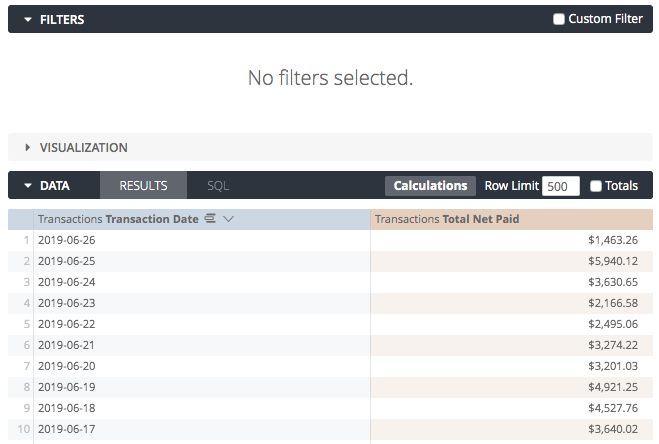Switch to the Results tab
This screenshot has width=659, height=444.
pos(143,185)
